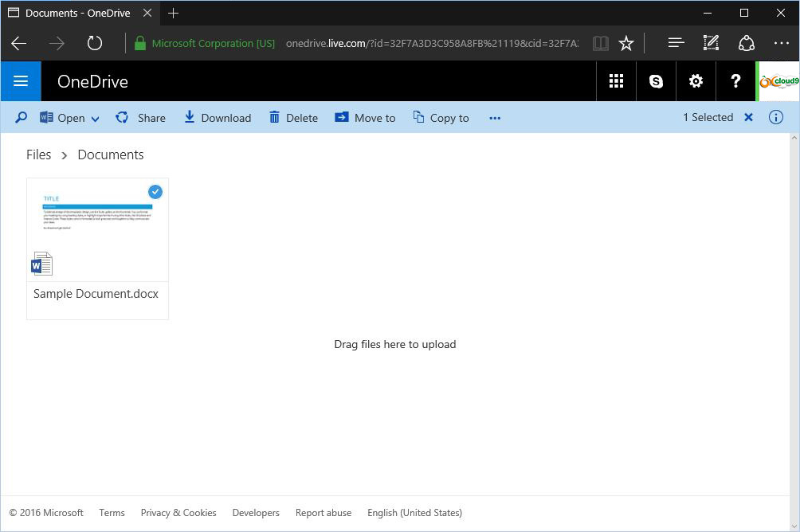This screenshot has height=532, width=800.
Task: Open the information details pane icon
Action: point(775,117)
